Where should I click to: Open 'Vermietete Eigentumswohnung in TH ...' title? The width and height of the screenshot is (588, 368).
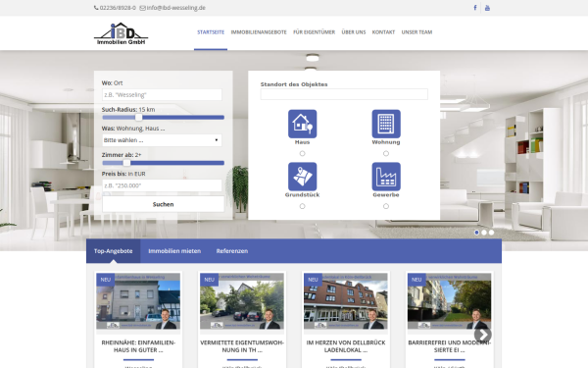click(242, 346)
